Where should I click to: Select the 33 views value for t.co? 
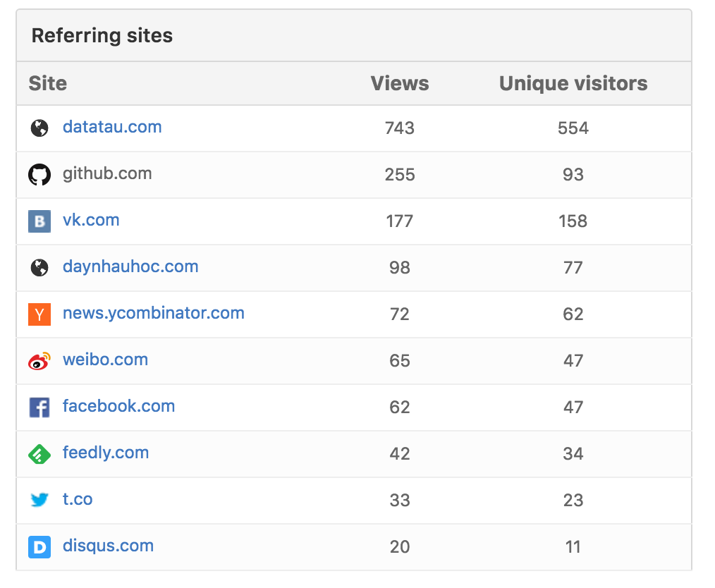pos(400,500)
